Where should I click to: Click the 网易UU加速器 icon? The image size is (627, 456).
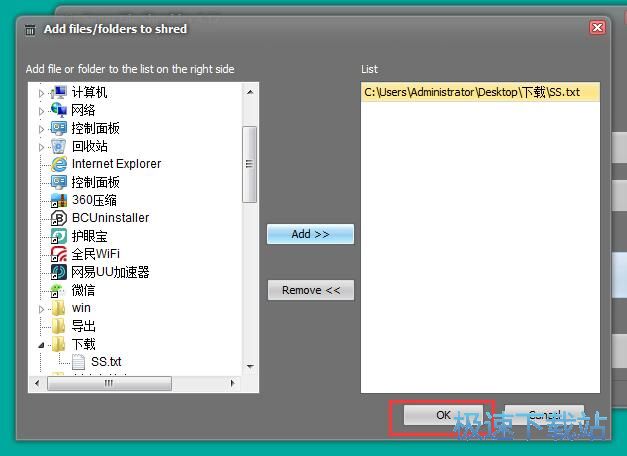point(59,272)
